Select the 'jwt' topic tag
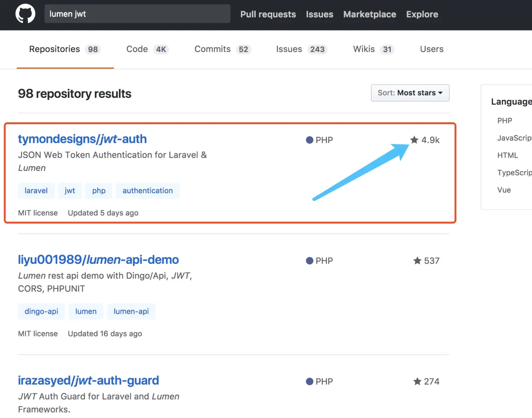The image size is (532, 418). [x=70, y=191]
